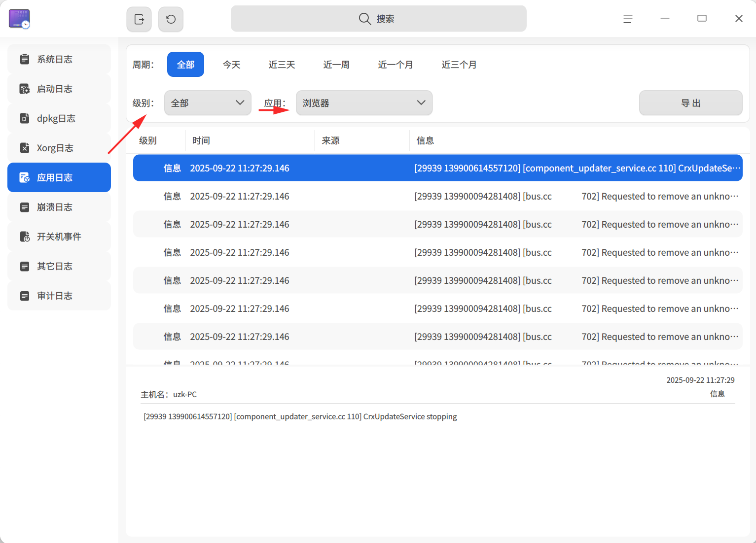
Task: Open dpkg日志 in the sidebar
Action: click(59, 118)
